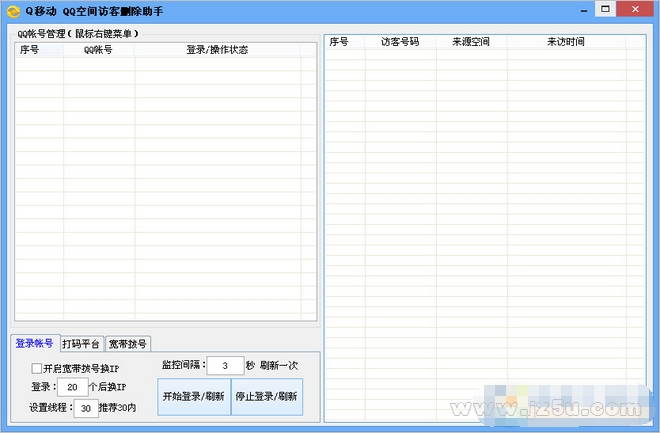Click the Q移动 app icon in title bar
This screenshot has height=433, width=660.
pos(13,11)
